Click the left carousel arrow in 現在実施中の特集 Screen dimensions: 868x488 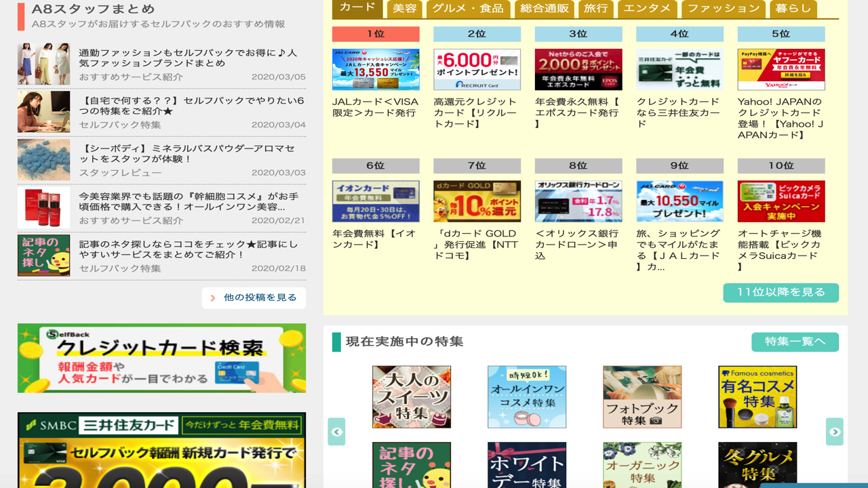[x=336, y=432]
